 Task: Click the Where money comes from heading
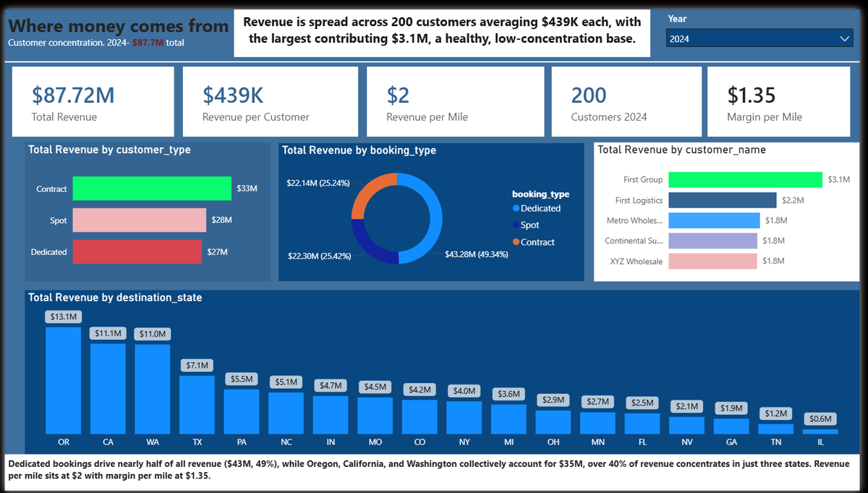[x=119, y=26]
